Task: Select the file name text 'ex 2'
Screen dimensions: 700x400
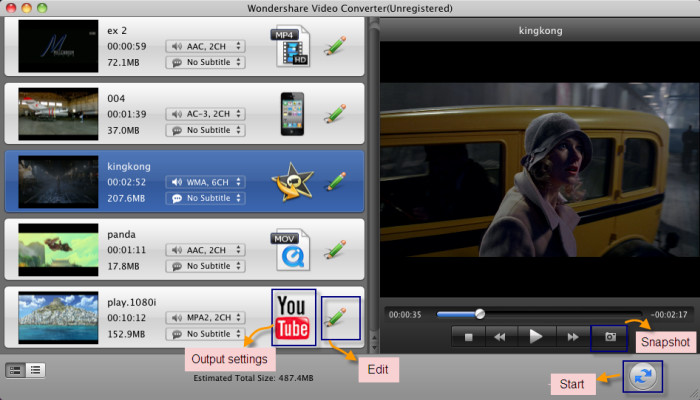Action: click(x=117, y=30)
